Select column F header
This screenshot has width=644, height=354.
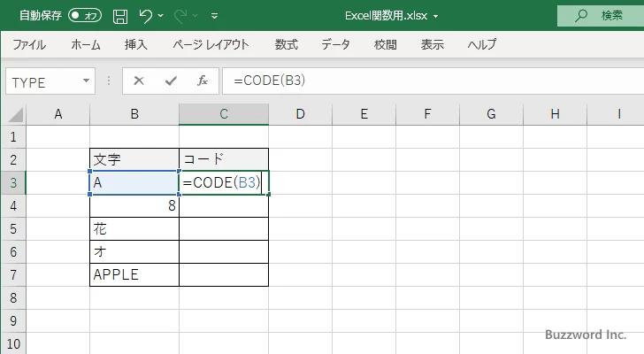[427, 114]
